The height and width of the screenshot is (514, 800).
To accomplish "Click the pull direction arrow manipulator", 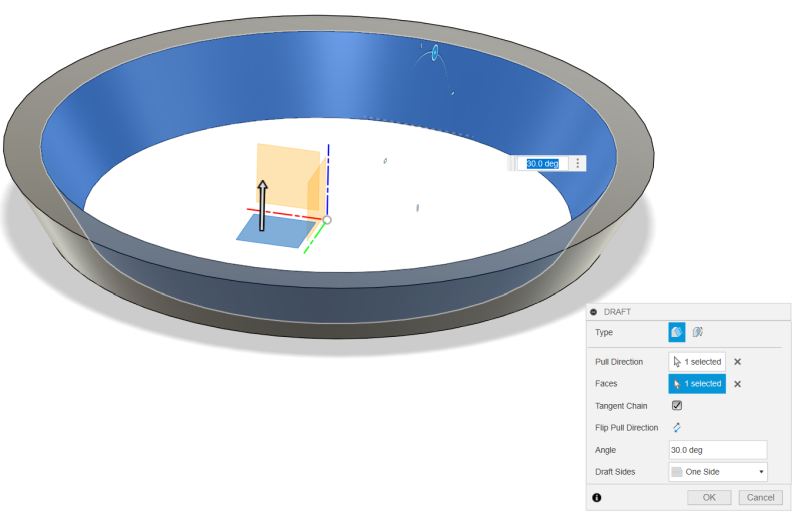I will tap(262, 206).
